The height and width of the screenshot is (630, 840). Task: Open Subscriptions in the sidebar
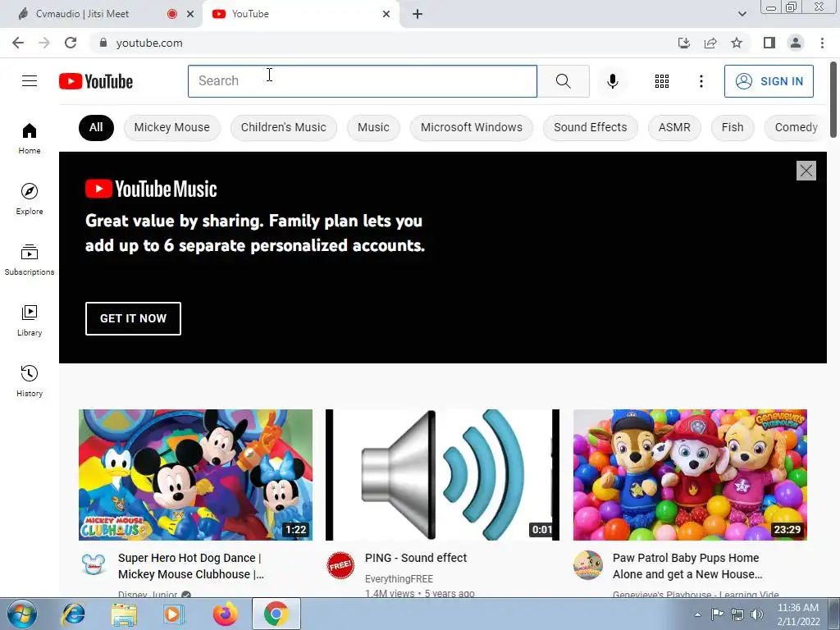tap(30, 259)
